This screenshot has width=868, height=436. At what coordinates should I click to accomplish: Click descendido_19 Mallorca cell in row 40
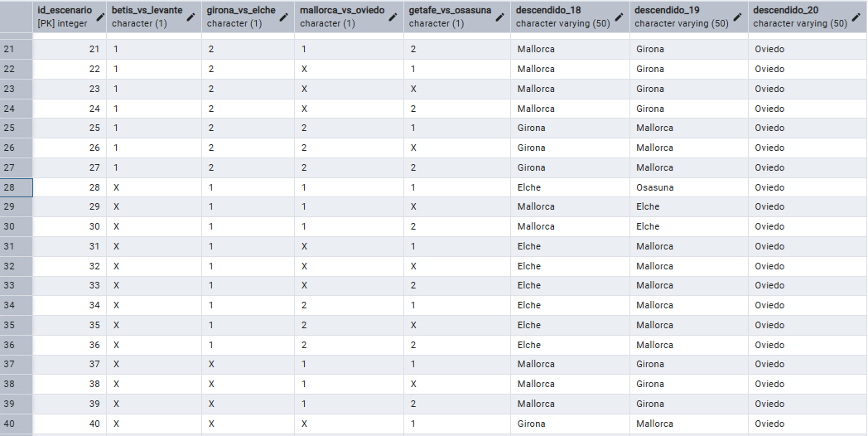click(689, 424)
